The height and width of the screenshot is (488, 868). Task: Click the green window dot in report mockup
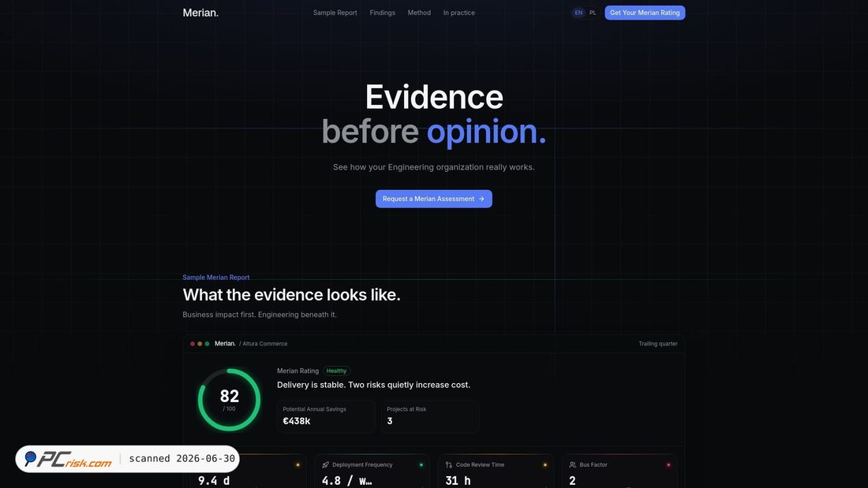207,344
